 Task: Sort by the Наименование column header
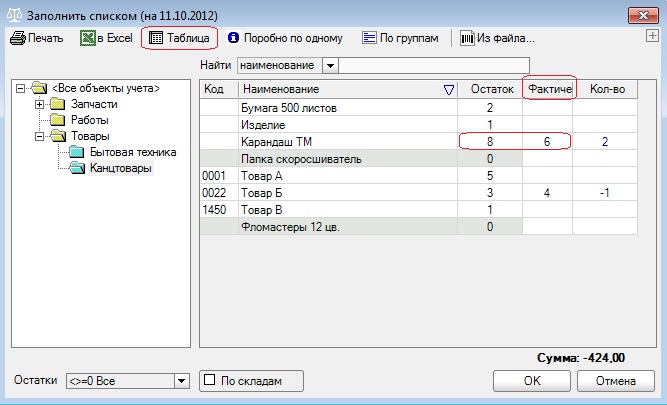(340, 90)
